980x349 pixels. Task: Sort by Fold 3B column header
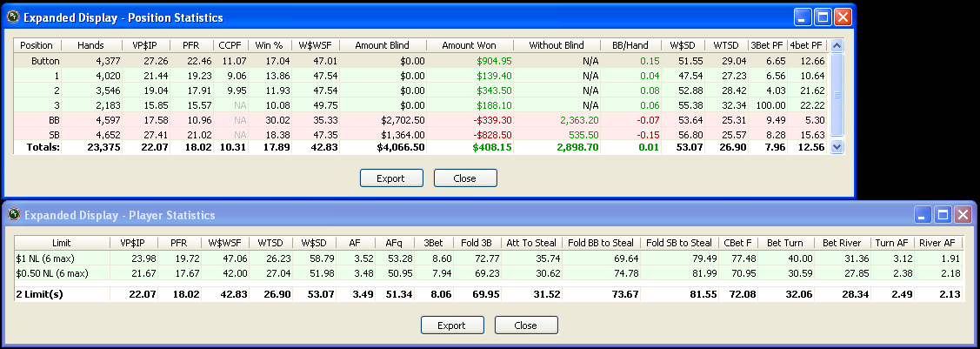[x=477, y=243]
